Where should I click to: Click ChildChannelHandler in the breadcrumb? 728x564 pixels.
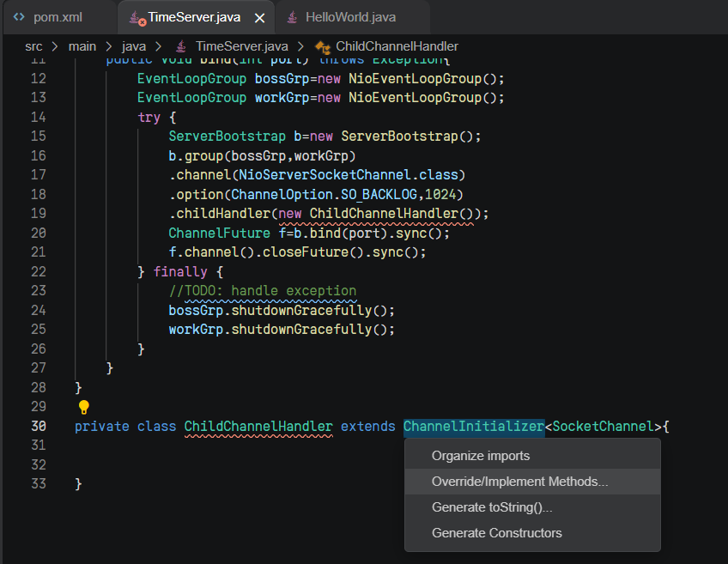point(397,46)
